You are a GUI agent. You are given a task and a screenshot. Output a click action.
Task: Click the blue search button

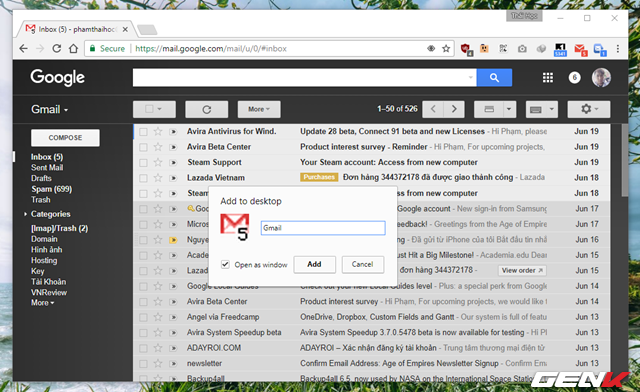click(494, 78)
